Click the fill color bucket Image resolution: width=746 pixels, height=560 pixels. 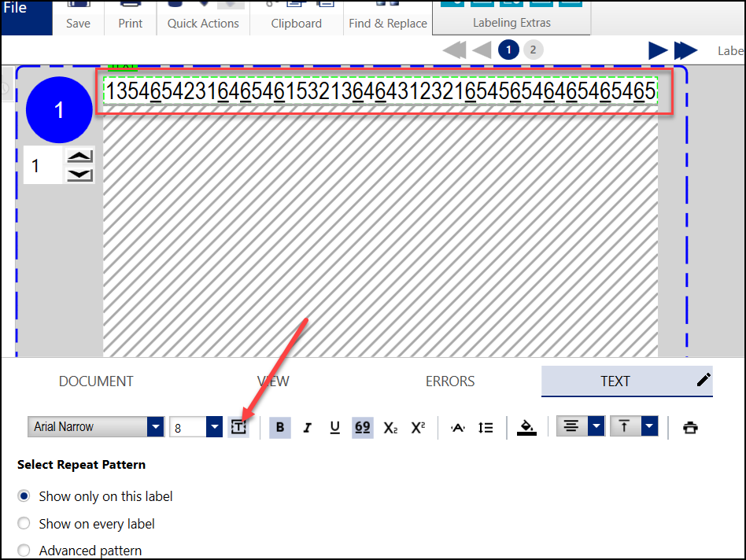point(526,427)
